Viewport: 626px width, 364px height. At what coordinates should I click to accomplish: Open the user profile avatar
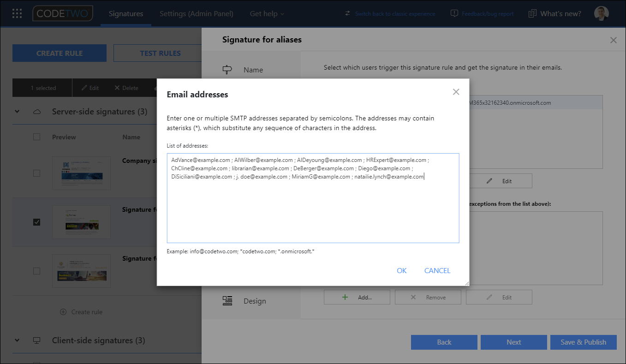[601, 14]
